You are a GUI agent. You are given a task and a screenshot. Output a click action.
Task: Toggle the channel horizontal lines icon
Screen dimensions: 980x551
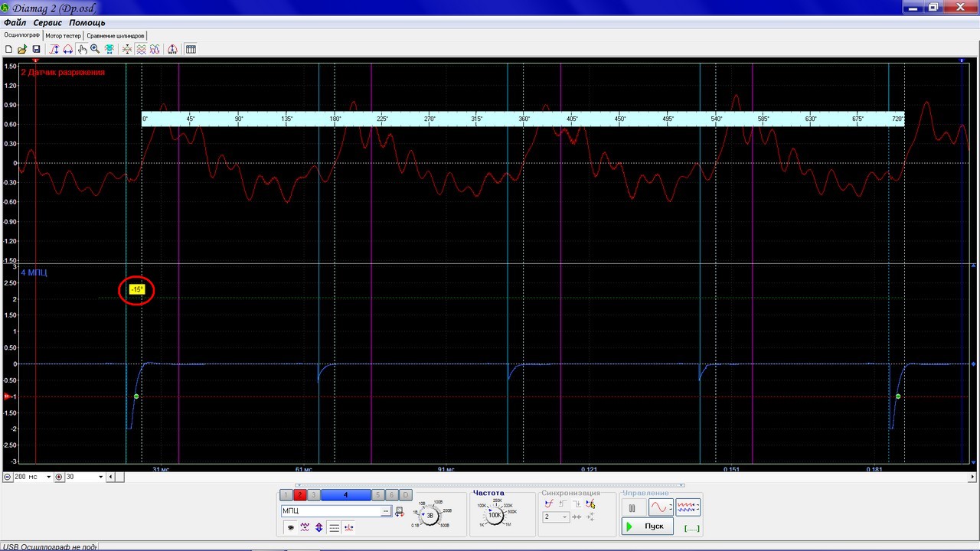(334, 527)
